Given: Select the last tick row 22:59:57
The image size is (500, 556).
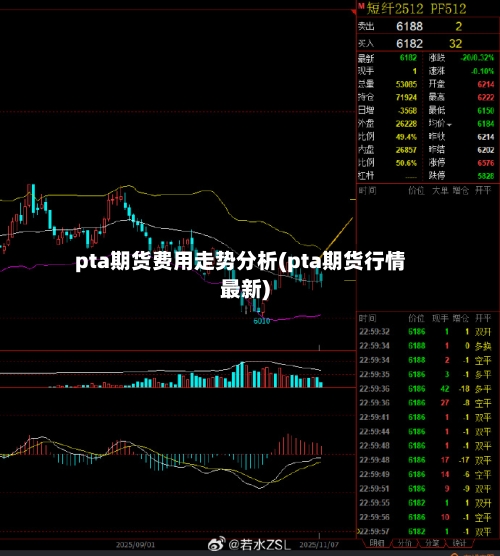Looking at the screenshot, I should point(425,531).
